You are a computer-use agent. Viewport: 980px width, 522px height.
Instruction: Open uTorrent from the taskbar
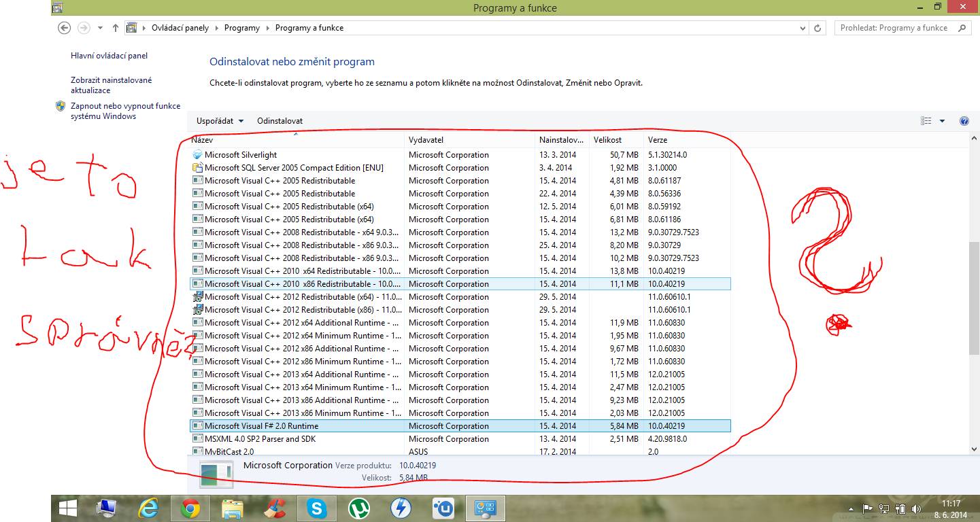click(358, 508)
